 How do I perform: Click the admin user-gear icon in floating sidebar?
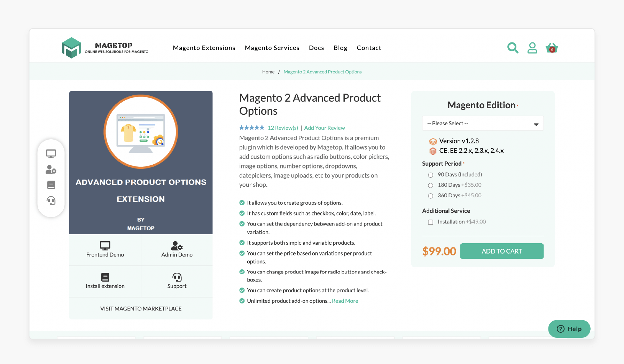pos(51,169)
